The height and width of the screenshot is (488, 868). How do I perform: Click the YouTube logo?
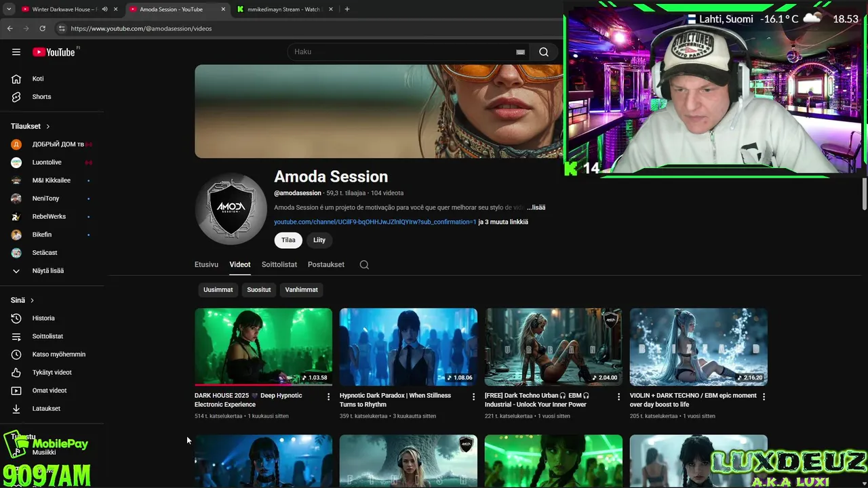click(54, 52)
